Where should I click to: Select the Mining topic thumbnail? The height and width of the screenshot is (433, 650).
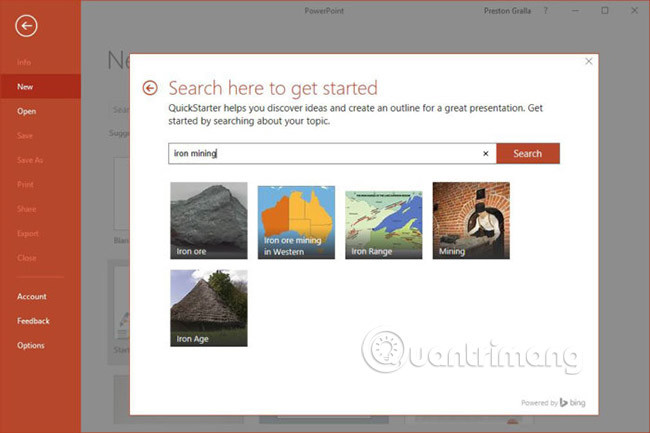tap(471, 220)
